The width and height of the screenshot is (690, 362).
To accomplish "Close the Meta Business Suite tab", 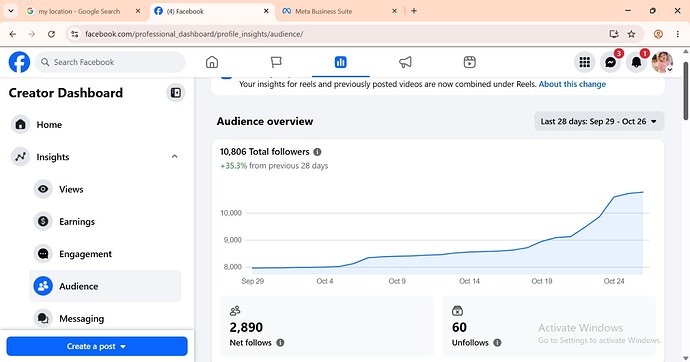I will (394, 11).
